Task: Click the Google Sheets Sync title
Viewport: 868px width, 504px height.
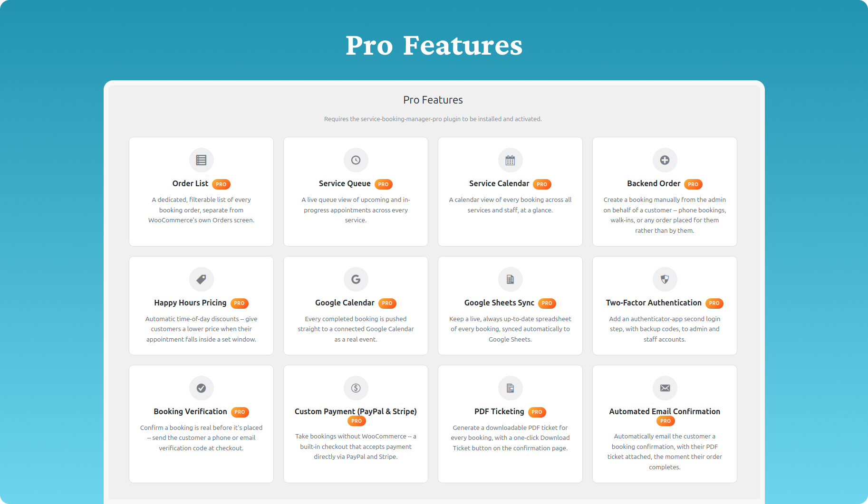Action: tap(499, 303)
